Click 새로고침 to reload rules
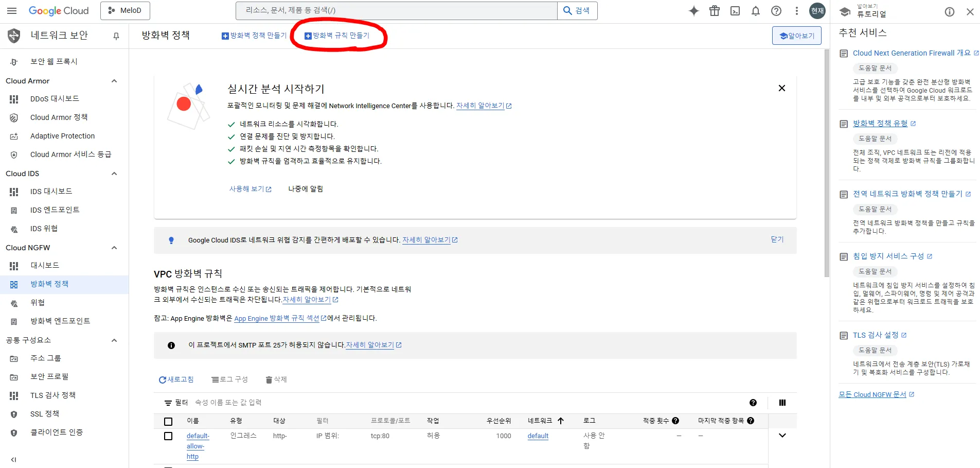Screen dimensions: 980x468 pyautogui.click(x=176, y=379)
